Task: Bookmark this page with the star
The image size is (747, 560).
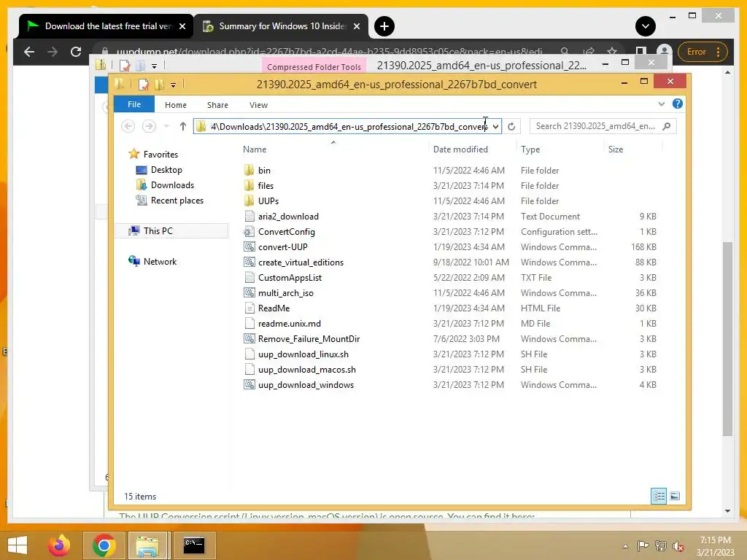Action: tap(612, 52)
